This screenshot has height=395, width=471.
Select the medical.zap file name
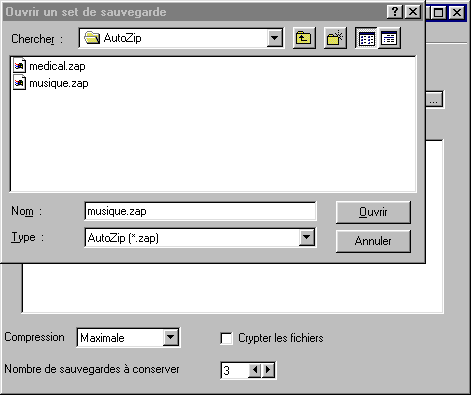click(x=57, y=66)
